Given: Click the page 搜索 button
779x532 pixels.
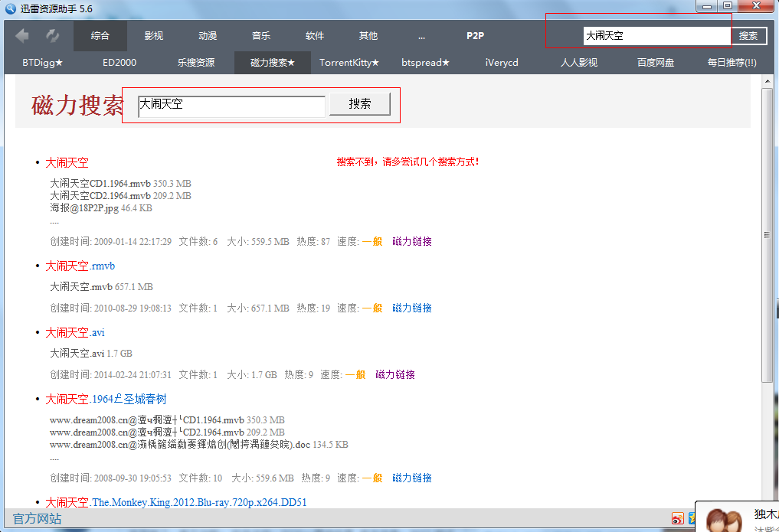Looking at the screenshot, I should 360,103.
